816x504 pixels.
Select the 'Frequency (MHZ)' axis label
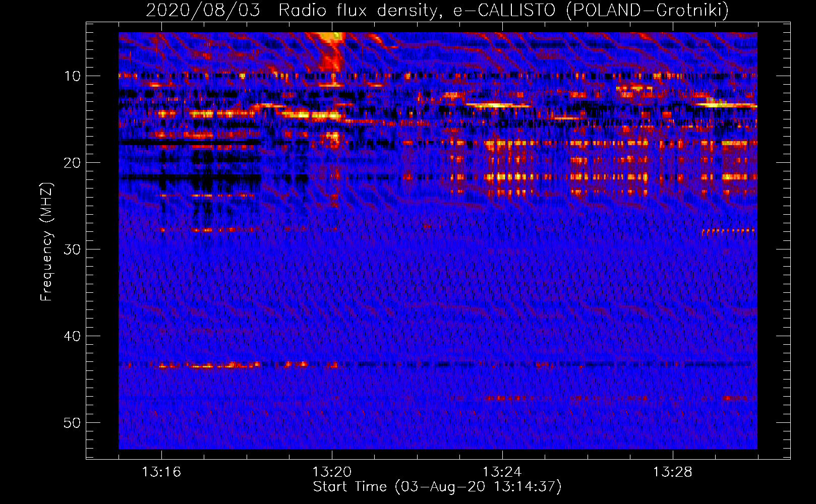46,241
